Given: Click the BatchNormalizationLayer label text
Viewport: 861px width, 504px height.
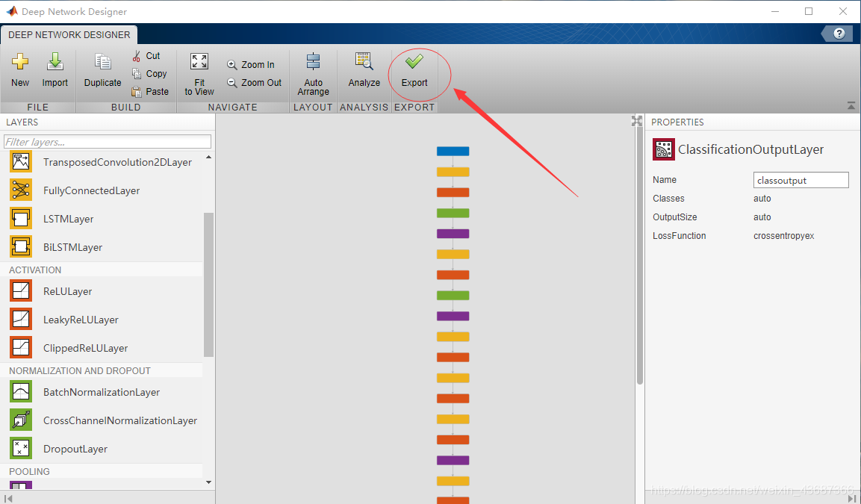Looking at the screenshot, I should pos(102,393).
